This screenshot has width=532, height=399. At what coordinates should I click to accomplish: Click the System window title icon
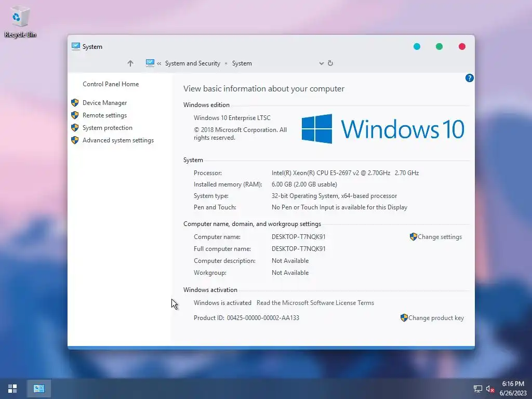(x=76, y=46)
